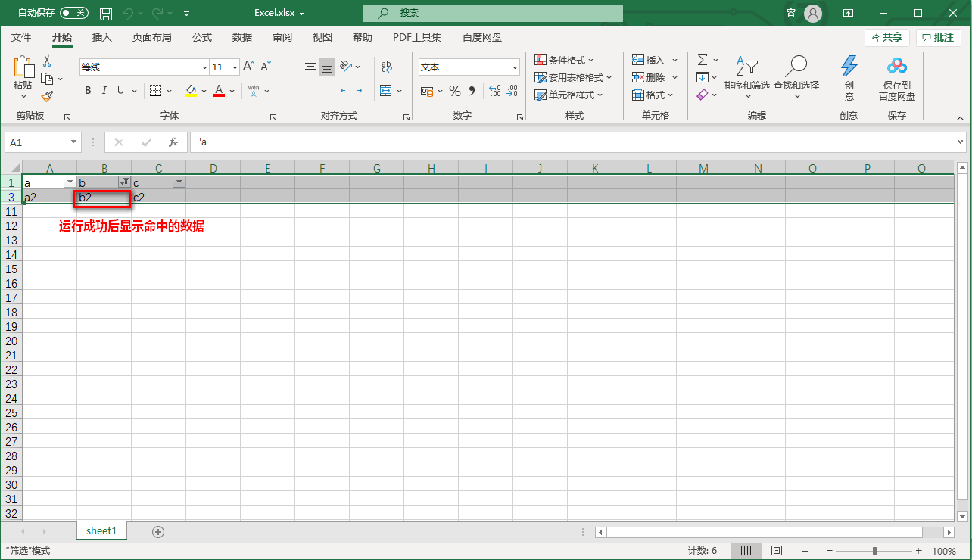
Task: Switch to the 插入 ribbon tab
Action: 101,37
